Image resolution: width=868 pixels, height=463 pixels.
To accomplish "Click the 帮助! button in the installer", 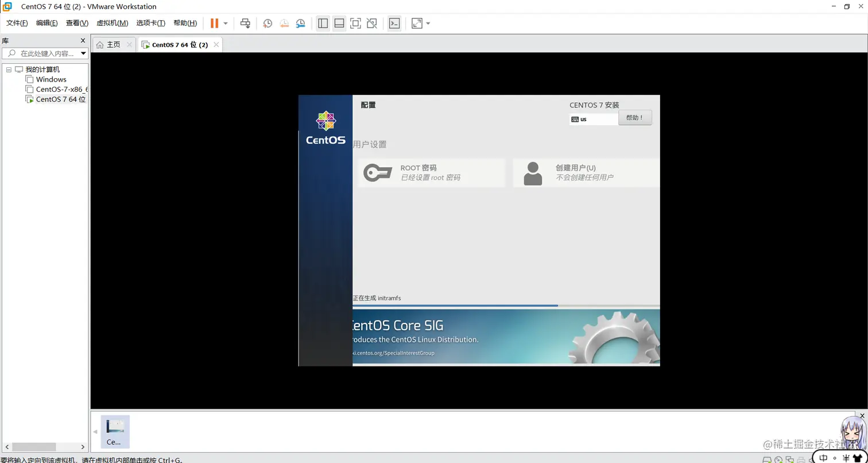I will tap(635, 118).
